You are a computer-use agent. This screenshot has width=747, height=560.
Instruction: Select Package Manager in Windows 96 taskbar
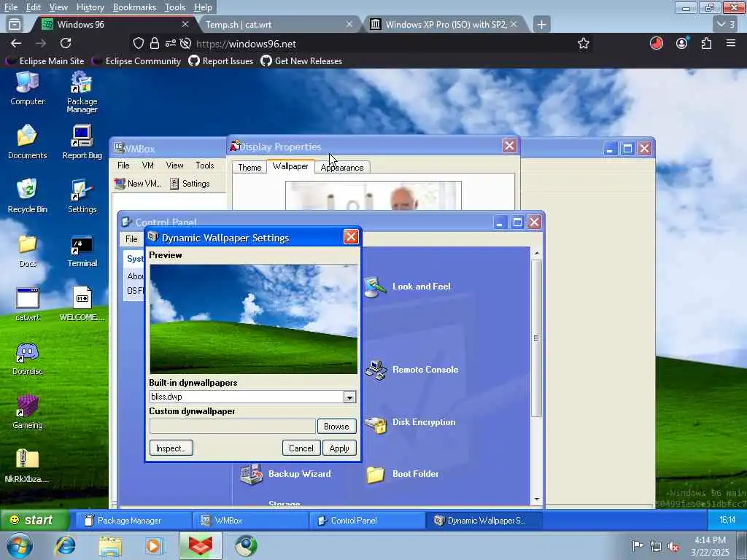point(133,521)
